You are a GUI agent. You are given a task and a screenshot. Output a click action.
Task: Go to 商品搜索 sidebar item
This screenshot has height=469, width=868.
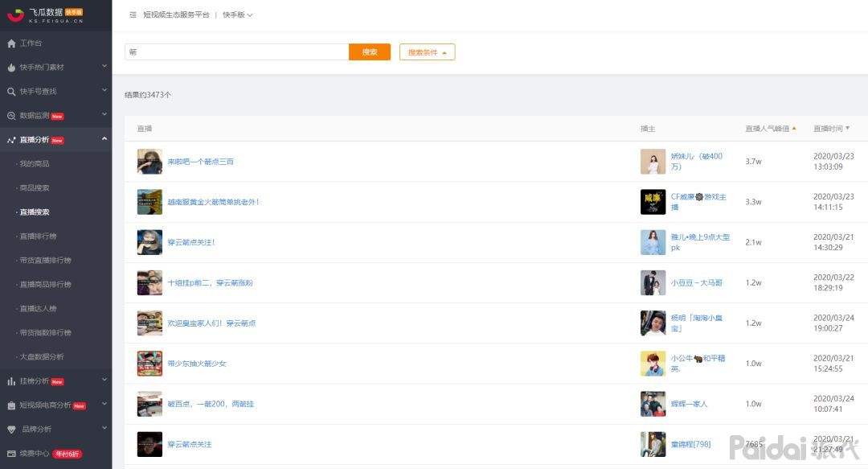(x=35, y=188)
